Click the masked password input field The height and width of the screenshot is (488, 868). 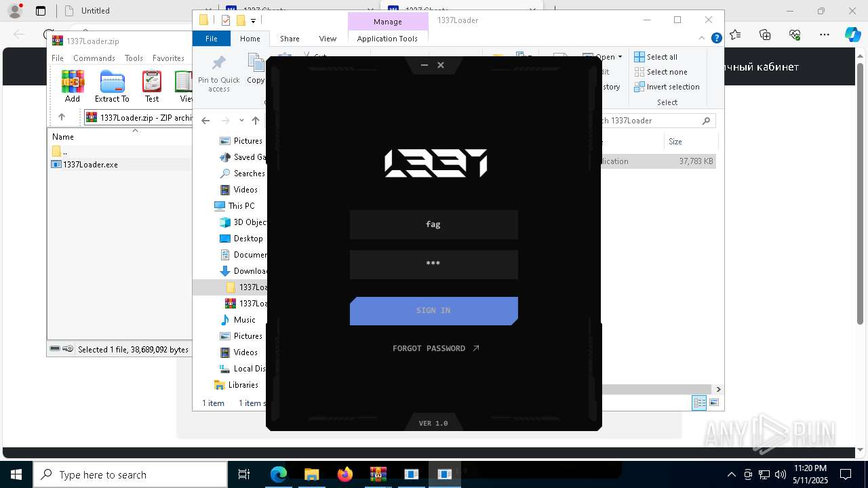[433, 264]
